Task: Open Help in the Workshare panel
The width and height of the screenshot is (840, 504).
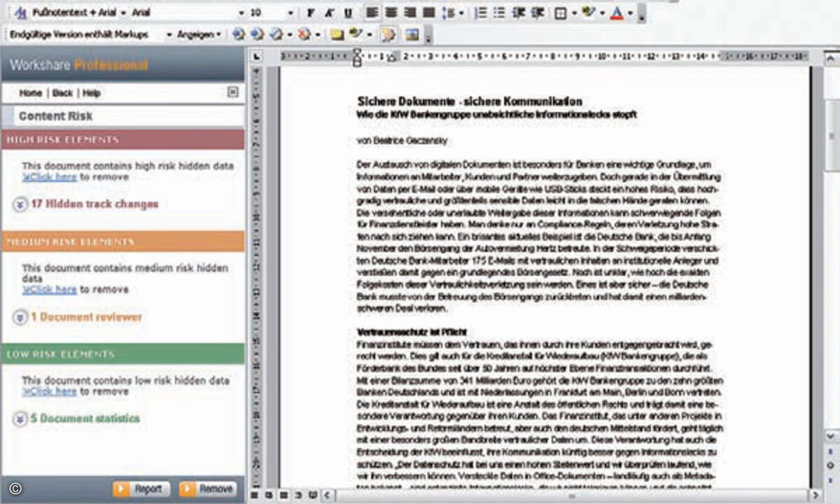Action: click(x=92, y=93)
